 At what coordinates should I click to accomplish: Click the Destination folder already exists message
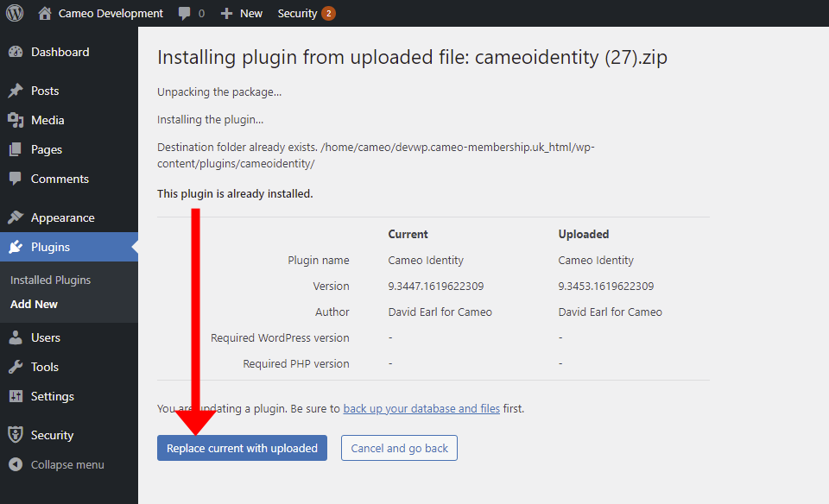(376, 155)
